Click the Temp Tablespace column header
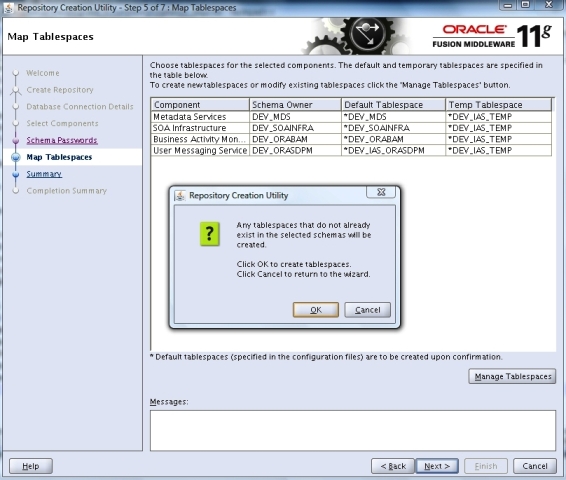This screenshot has height=480, width=566. pyautogui.click(x=498, y=105)
